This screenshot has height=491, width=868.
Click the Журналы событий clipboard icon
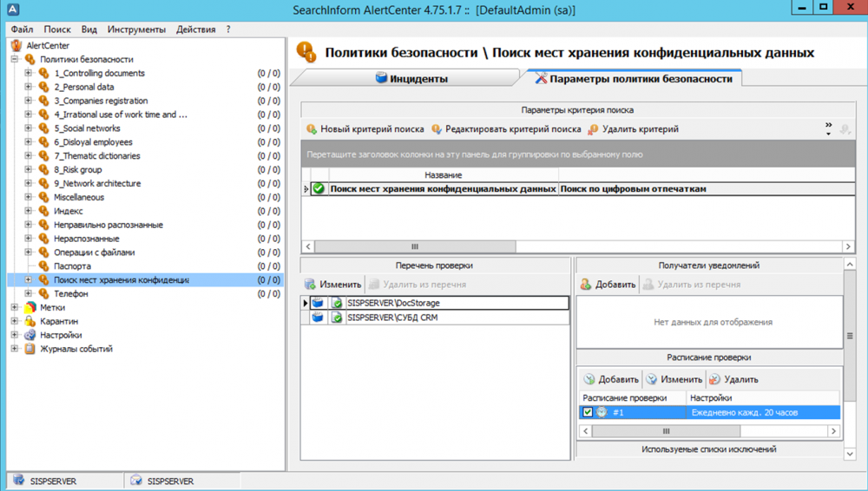[x=30, y=349]
